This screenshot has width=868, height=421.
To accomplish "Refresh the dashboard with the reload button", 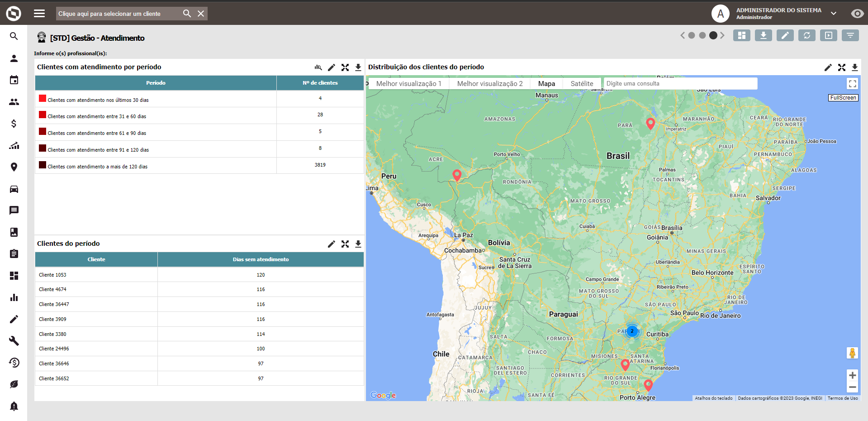I will pos(806,35).
